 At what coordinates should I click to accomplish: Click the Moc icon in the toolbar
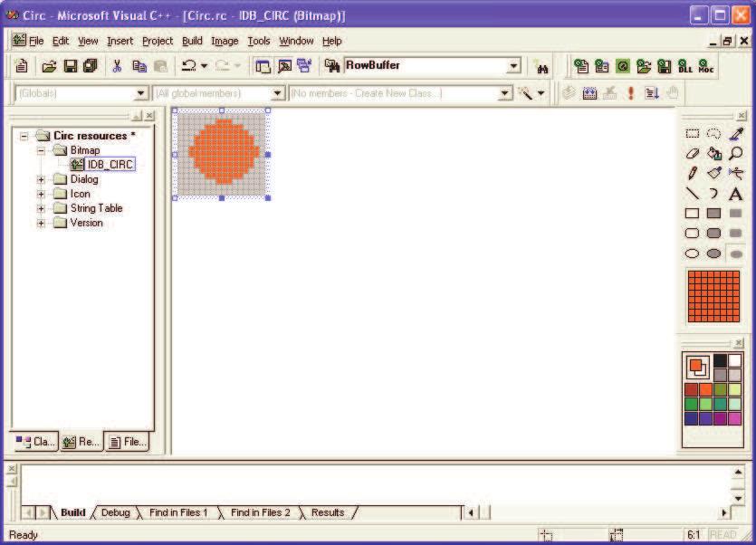tap(706, 66)
